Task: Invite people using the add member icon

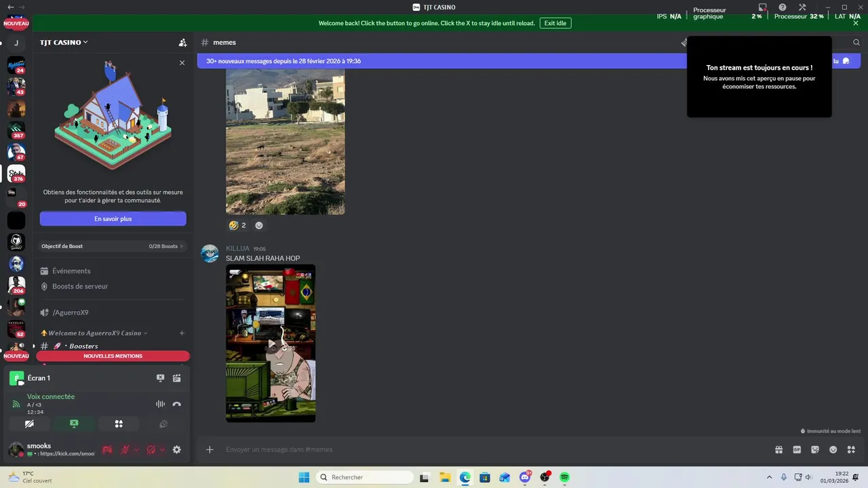Action: (182, 42)
